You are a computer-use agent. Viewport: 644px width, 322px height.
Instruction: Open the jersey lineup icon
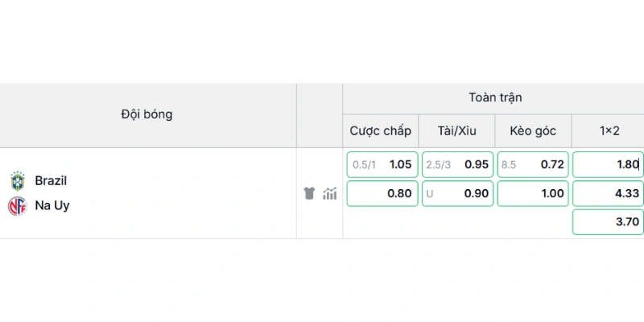309,193
